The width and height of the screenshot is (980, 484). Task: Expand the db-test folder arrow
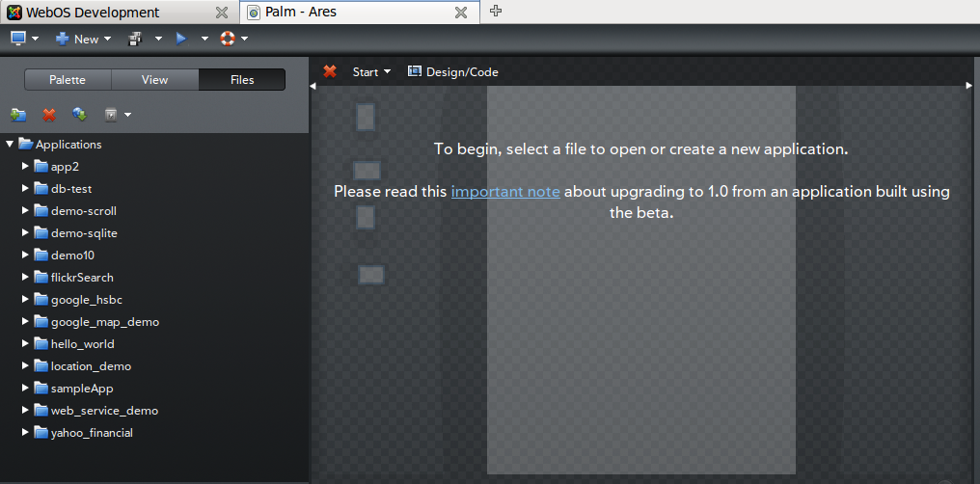tap(25, 188)
